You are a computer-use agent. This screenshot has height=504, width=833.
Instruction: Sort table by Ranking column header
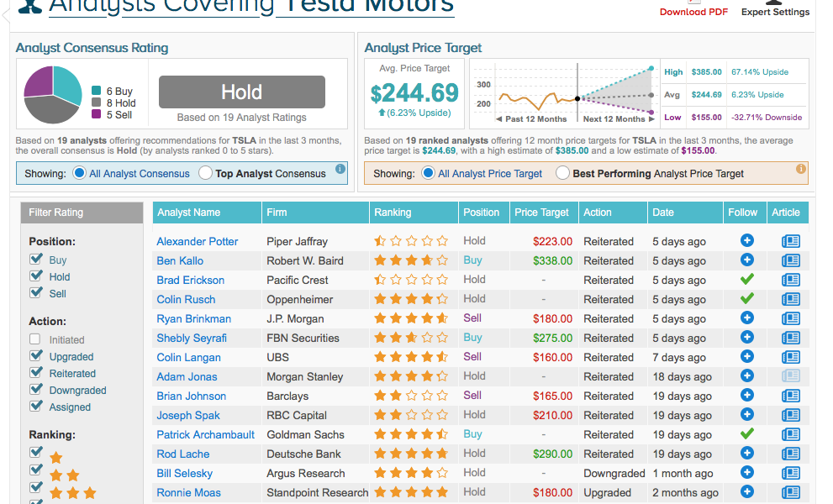pyautogui.click(x=414, y=213)
